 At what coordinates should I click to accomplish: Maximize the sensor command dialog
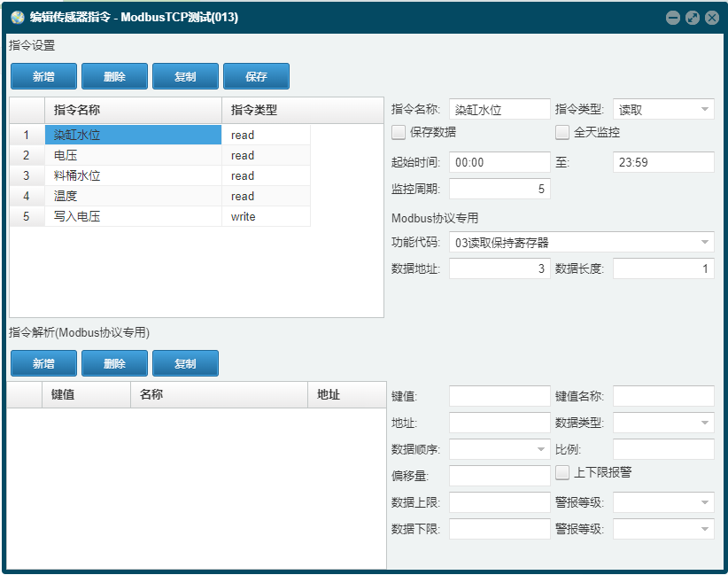coord(693,18)
